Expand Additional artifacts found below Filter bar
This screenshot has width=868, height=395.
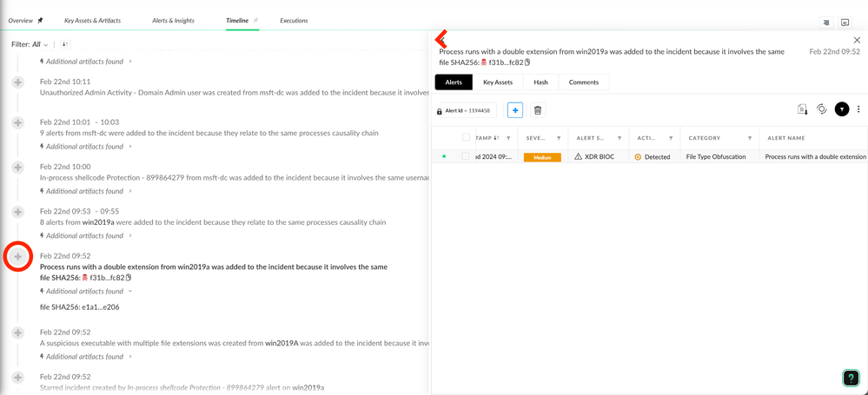(x=86, y=62)
